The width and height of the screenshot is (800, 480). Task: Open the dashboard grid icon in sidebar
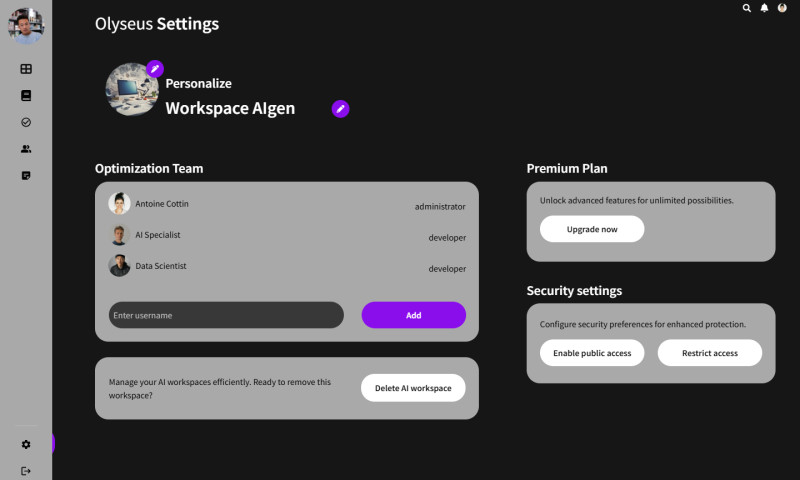click(x=26, y=69)
